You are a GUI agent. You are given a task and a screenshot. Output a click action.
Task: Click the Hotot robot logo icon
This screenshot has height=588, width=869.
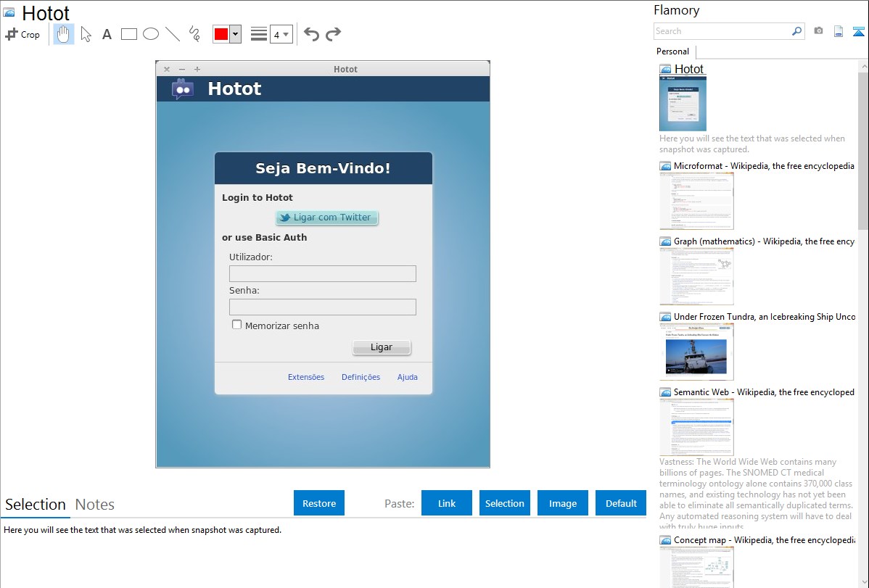[183, 88]
